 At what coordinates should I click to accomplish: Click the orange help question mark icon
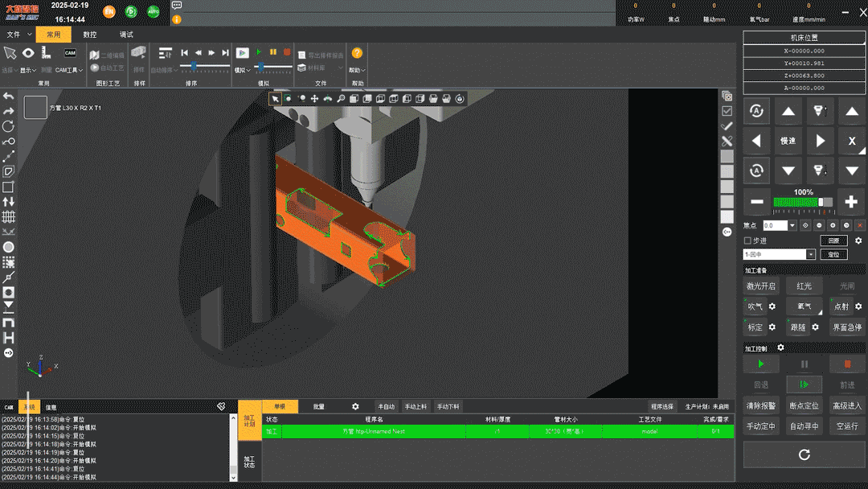[x=357, y=53]
